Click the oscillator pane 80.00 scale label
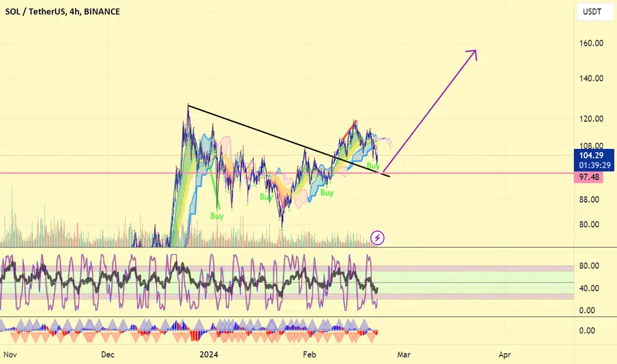 click(589, 266)
